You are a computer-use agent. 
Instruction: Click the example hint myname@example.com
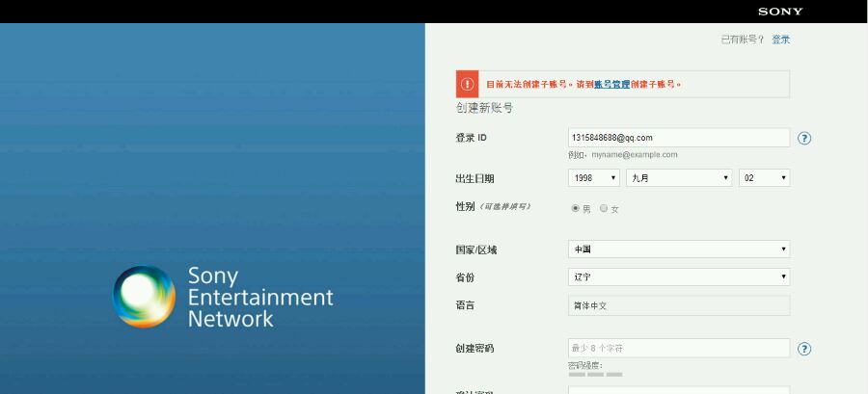[635, 155]
